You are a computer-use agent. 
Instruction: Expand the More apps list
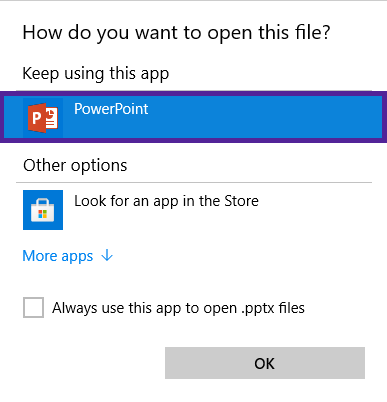pyautogui.click(x=68, y=256)
